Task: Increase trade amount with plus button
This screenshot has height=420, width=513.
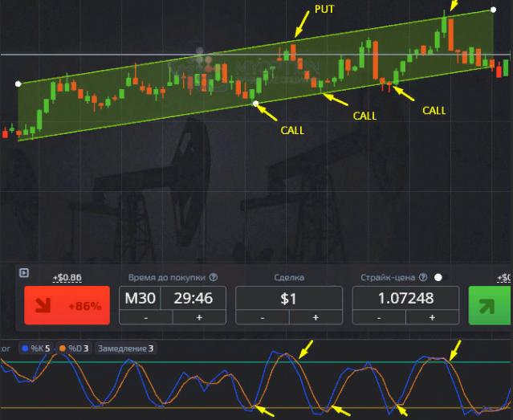Action: coord(316,317)
